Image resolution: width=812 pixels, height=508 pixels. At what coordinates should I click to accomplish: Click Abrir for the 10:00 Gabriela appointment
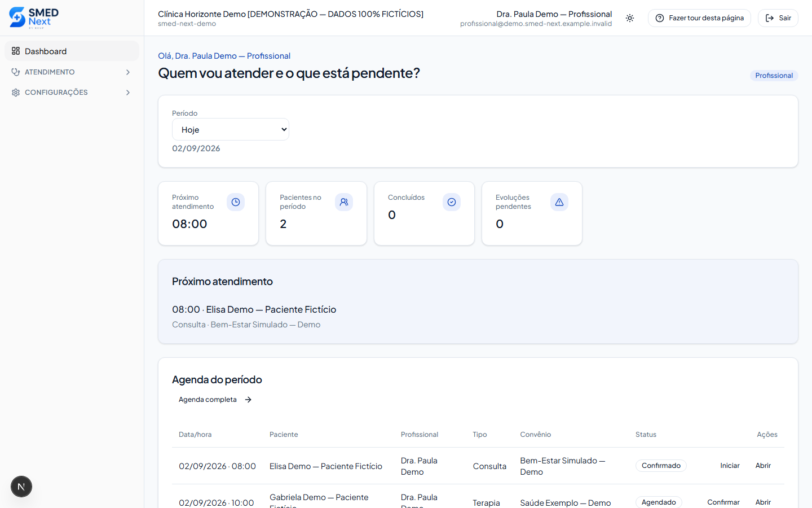pyautogui.click(x=763, y=502)
